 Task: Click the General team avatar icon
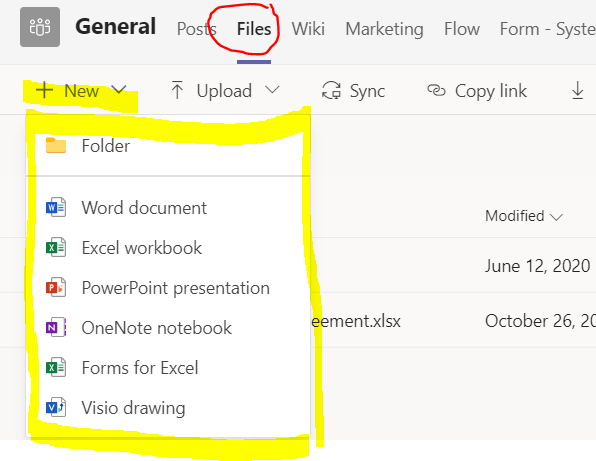tap(40, 27)
